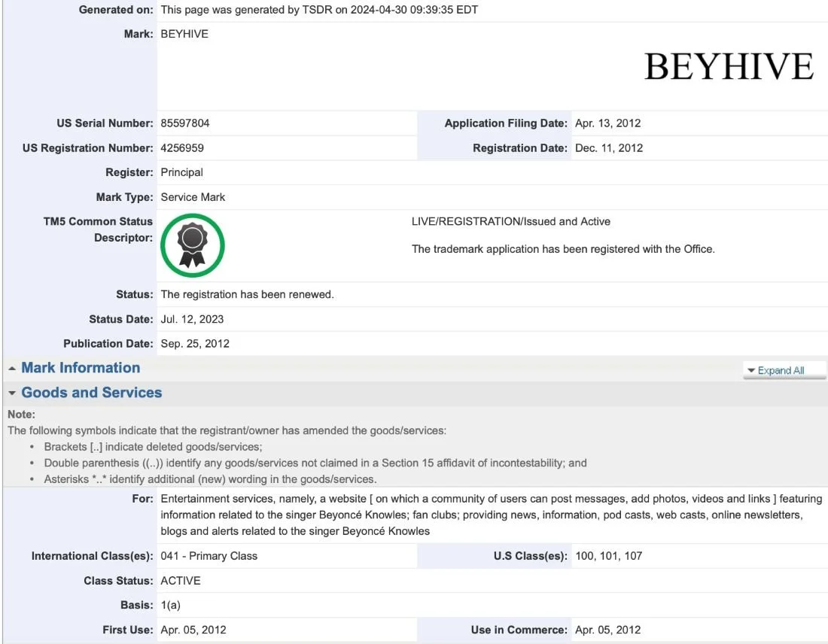Click the Register value Principal
Image resolution: width=828 pixels, height=644 pixels.
pos(181,172)
